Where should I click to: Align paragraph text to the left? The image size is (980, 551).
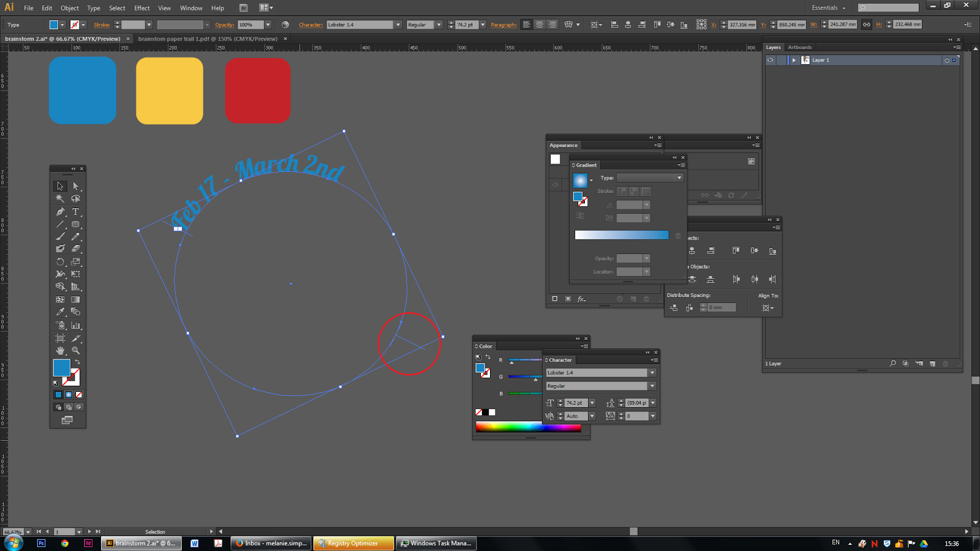(527, 24)
